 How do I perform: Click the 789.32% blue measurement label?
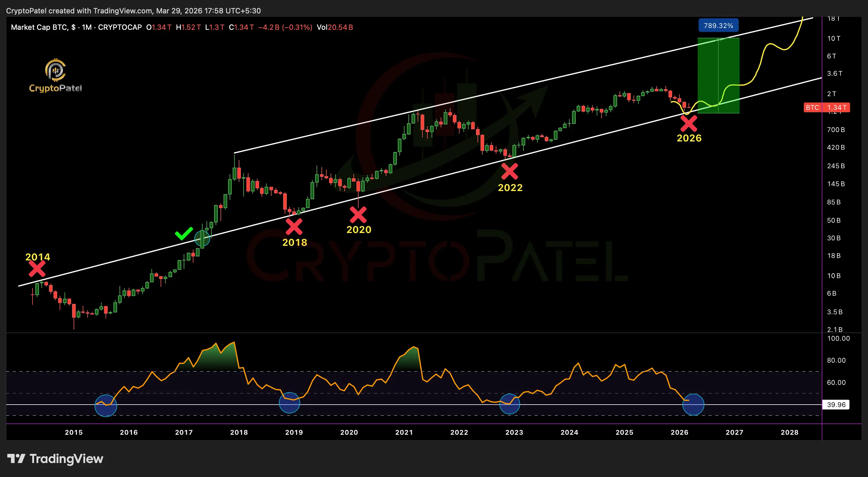[x=718, y=26]
